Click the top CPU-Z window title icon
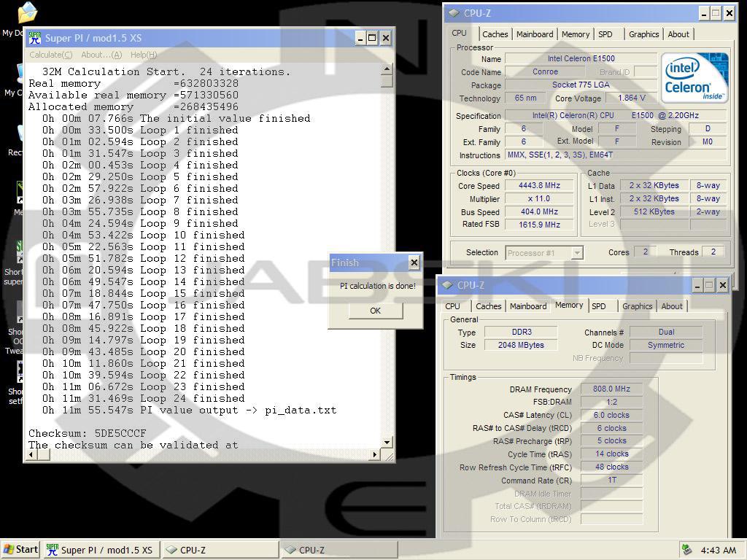The width and height of the screenshot is (747, 560). [454, 13]
